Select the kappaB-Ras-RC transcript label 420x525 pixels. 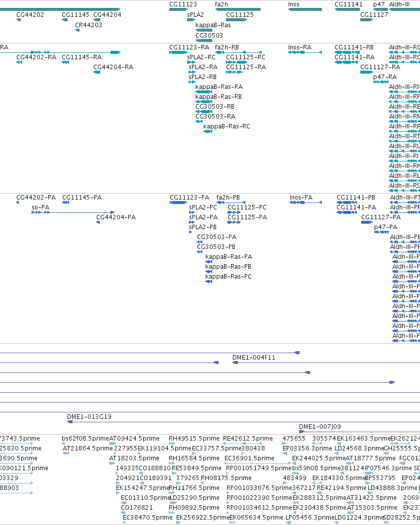click(227, 126)
